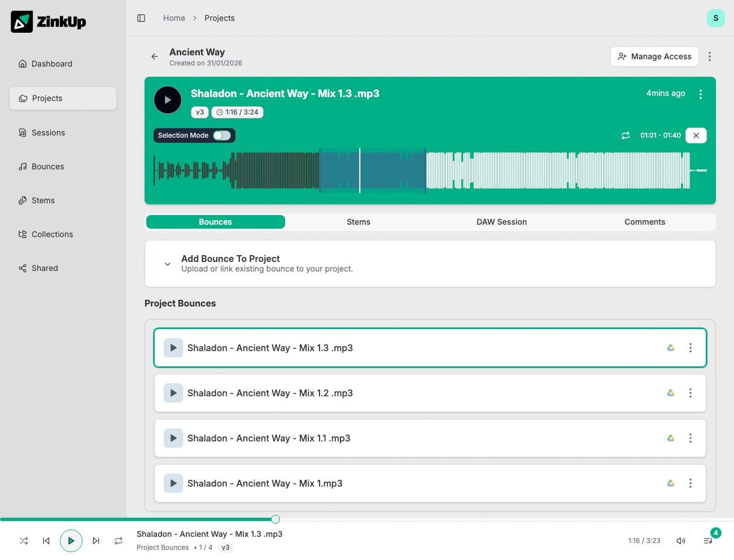Screen dimensions: 734x560
Task: Enable shuffle in the bottom player bar
Action: click(24, 540)
